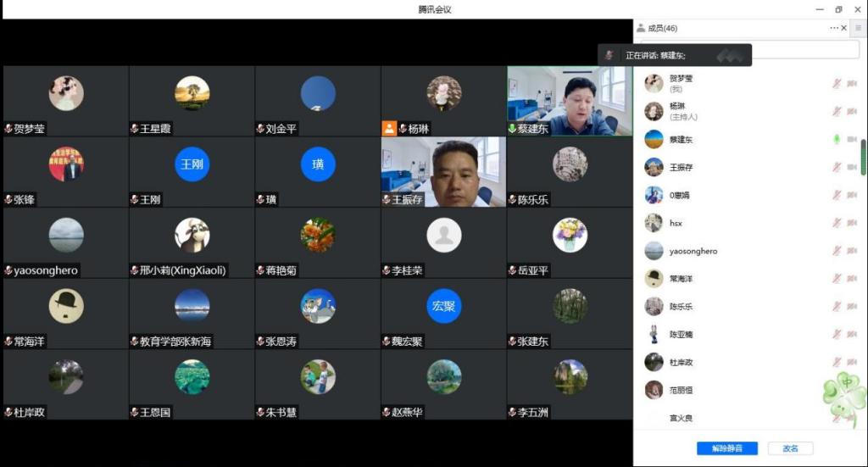Screen dimensions: 868x467
Task: Click the 杜岸政 name label in grid
Action: pyautogui.click(x=30, y=412)
